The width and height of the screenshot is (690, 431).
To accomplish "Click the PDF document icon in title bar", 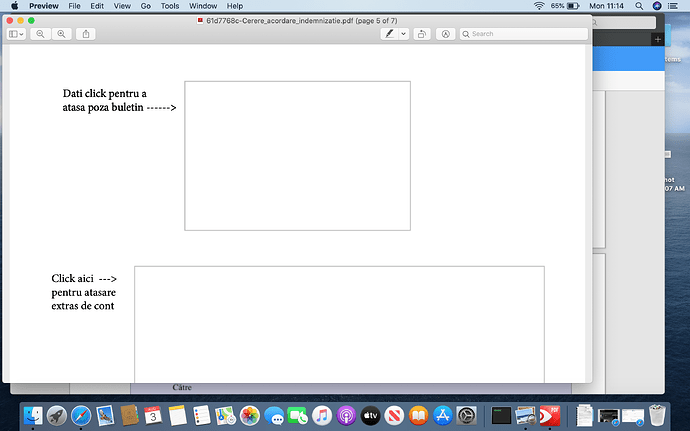I will (x=200, y=20).
